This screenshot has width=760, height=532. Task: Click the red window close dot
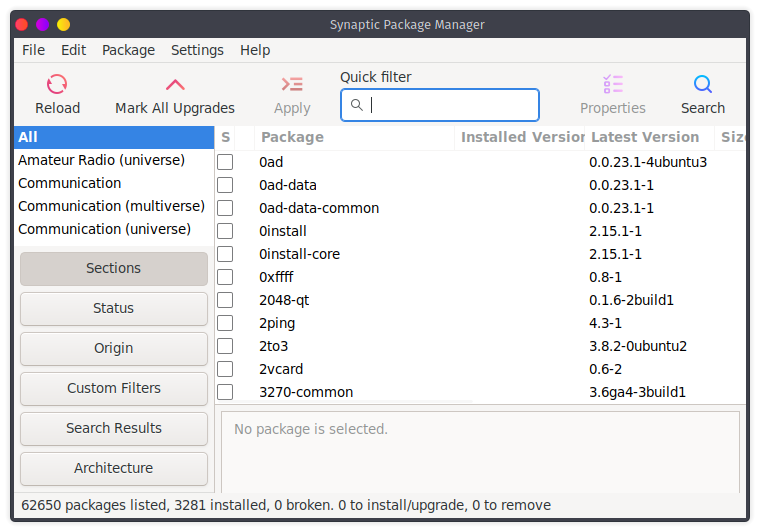coord(22,24)
